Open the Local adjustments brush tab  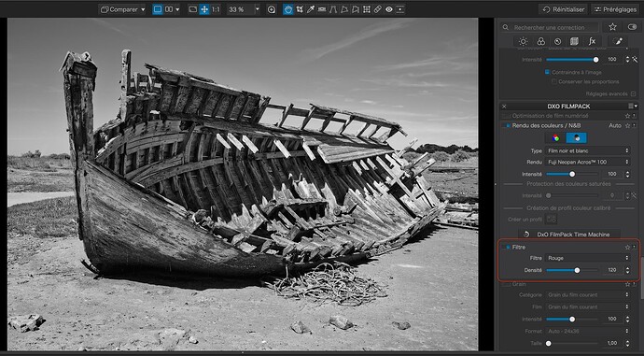617,41
